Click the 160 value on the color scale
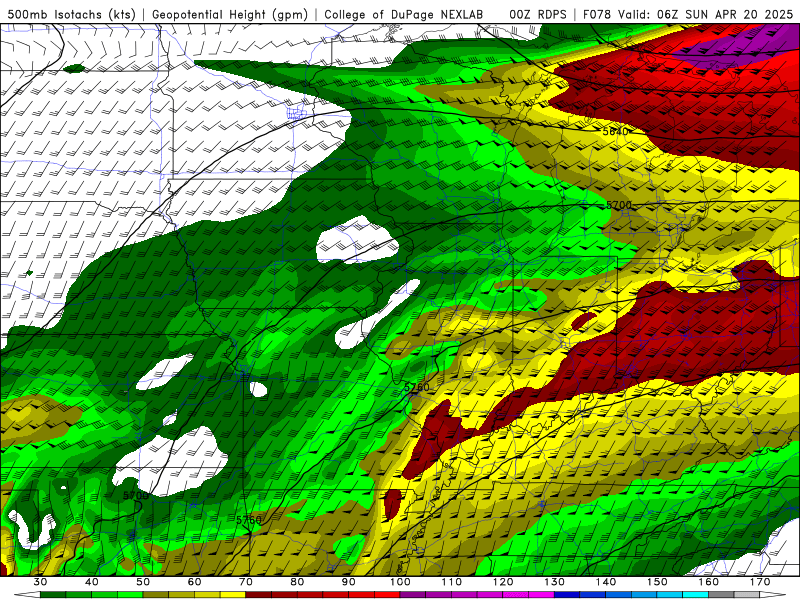This screenshot has height=600, width=800. pos(709,582)
